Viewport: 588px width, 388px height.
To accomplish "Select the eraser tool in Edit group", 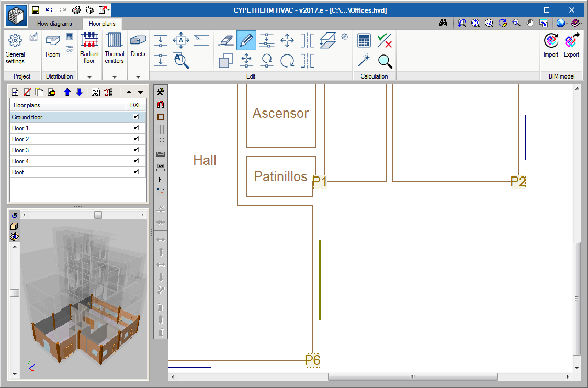I will click(x=225, y=40).
